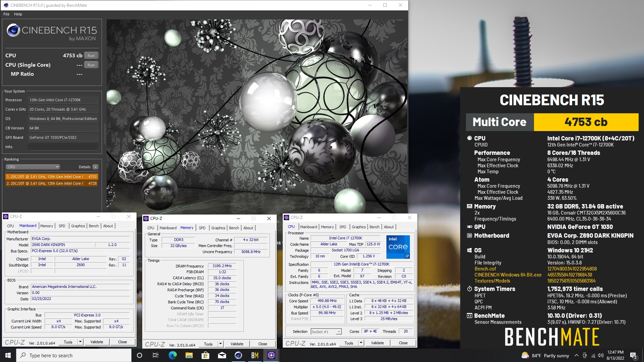Click the CPU-Z icon in Mainboard window title
Screen dimensions: 644x362
6,217
